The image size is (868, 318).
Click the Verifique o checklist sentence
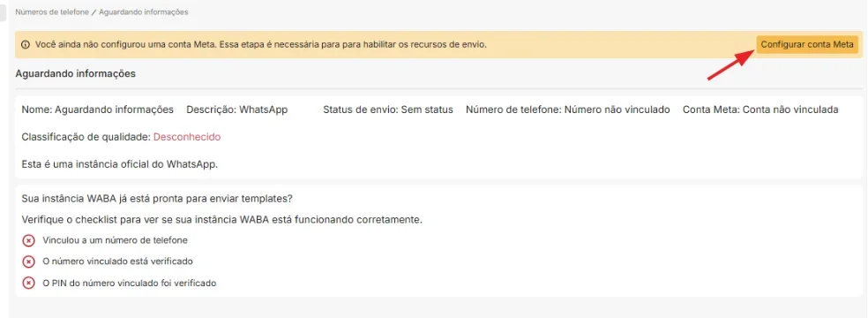coord(222,219)
